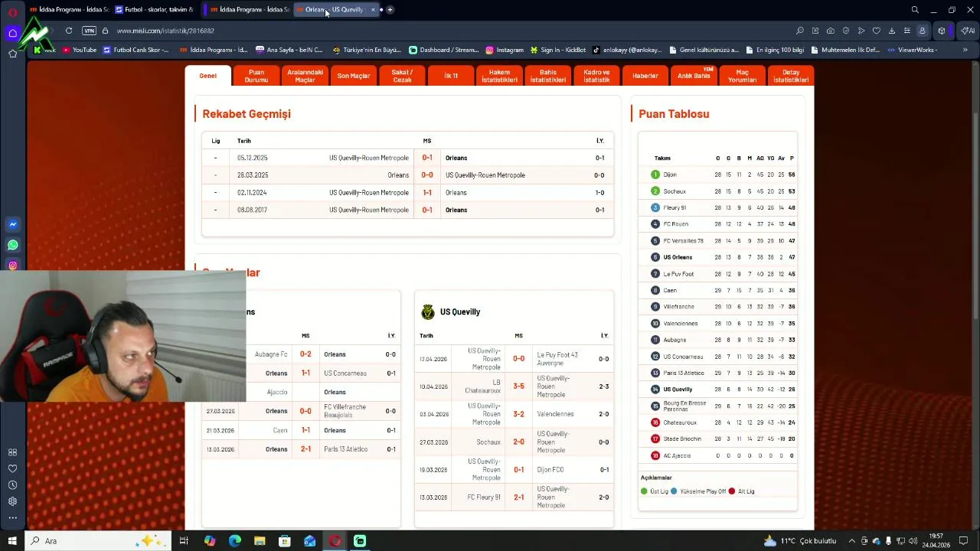Click the 28.03.2025 match date
Image resolution: width=980 pixels, height=551 pixels.
click(x=252, y=175)
